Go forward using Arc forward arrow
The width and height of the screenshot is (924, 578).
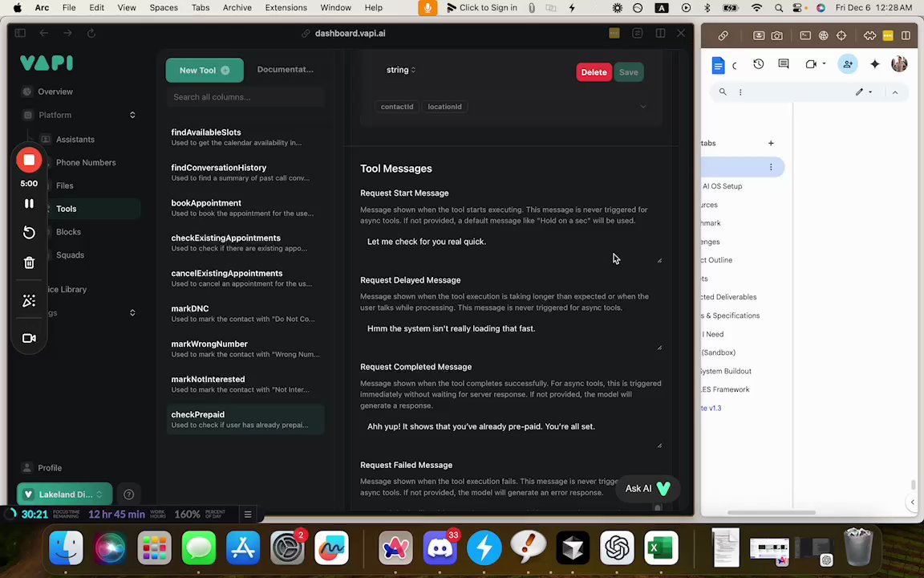point(67,33)
